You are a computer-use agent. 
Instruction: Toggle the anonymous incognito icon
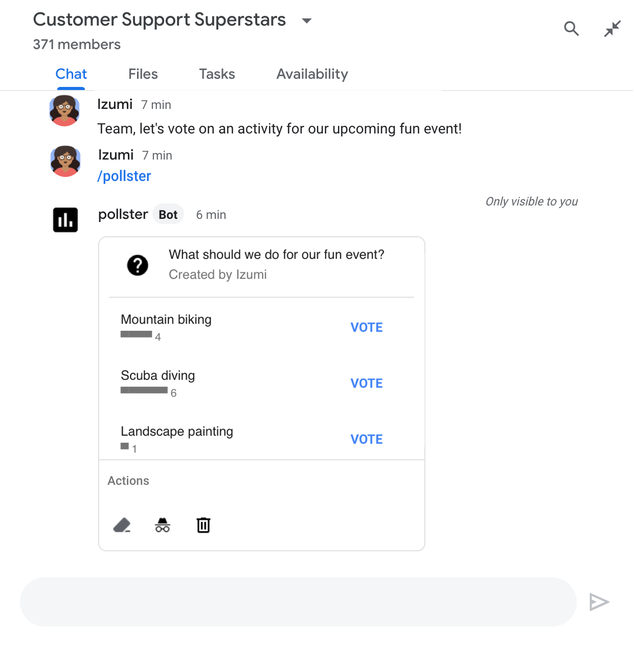tap(163, 525)
